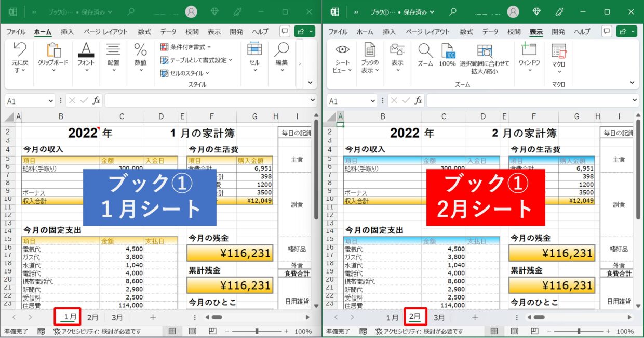The width and height of the screenshot is (644, 338).
Task: Switch to Page Break Preview in left status bar
Action: pos(212,331)
